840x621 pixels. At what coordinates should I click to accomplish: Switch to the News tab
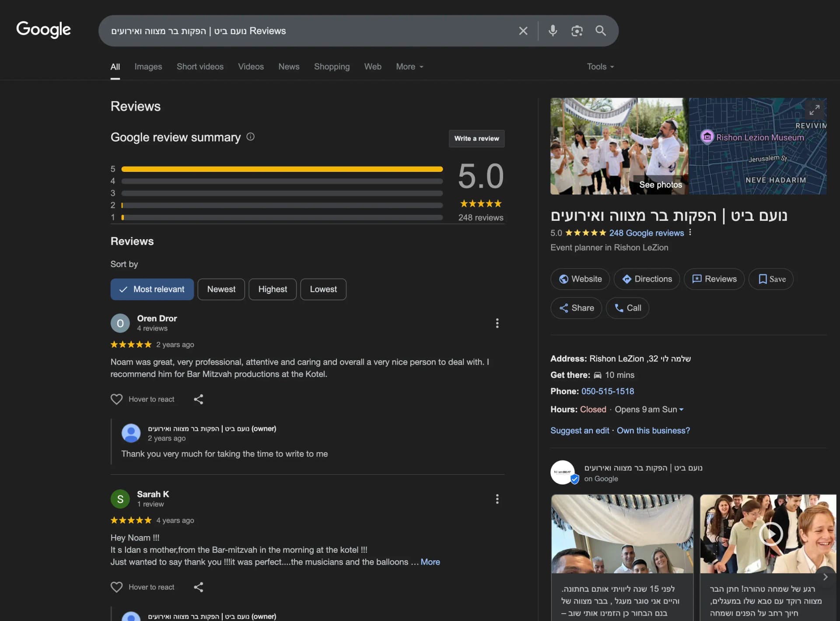pos(289,66)
